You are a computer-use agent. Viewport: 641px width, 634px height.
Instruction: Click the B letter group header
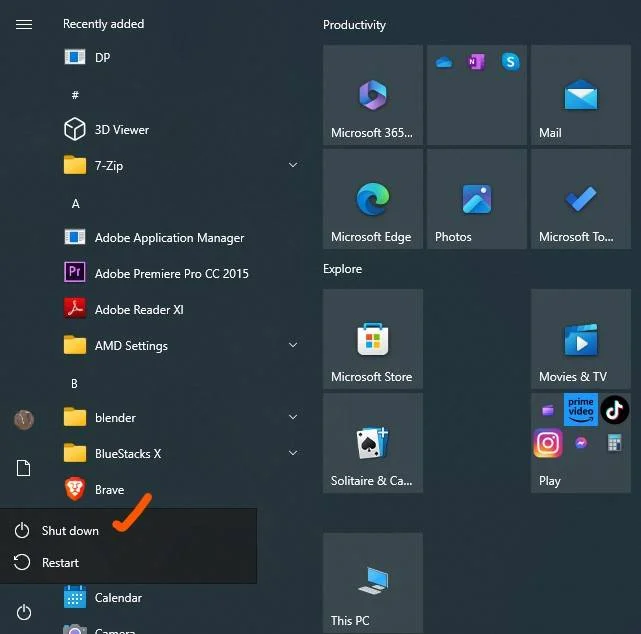tap(74, 383)
